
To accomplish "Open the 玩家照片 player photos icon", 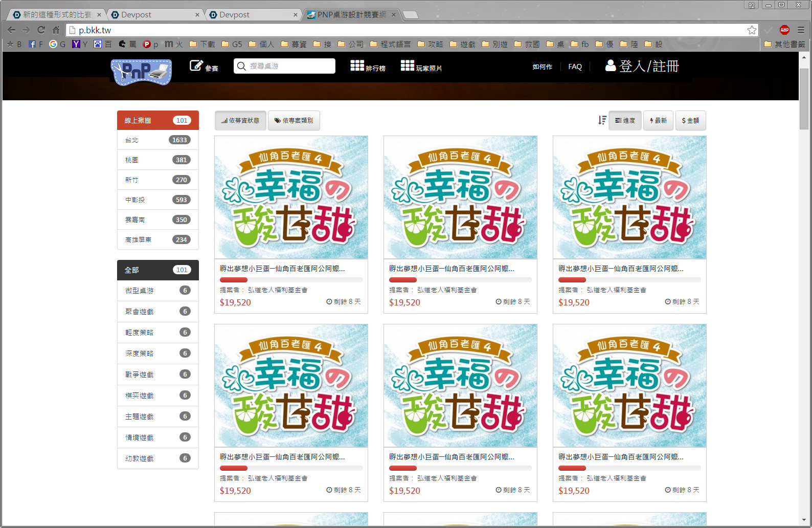I will click(x=407, y=65).
